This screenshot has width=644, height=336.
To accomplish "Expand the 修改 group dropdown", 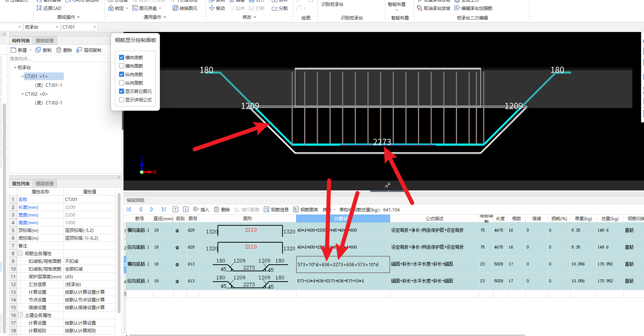I will click(x=255, y=17).
